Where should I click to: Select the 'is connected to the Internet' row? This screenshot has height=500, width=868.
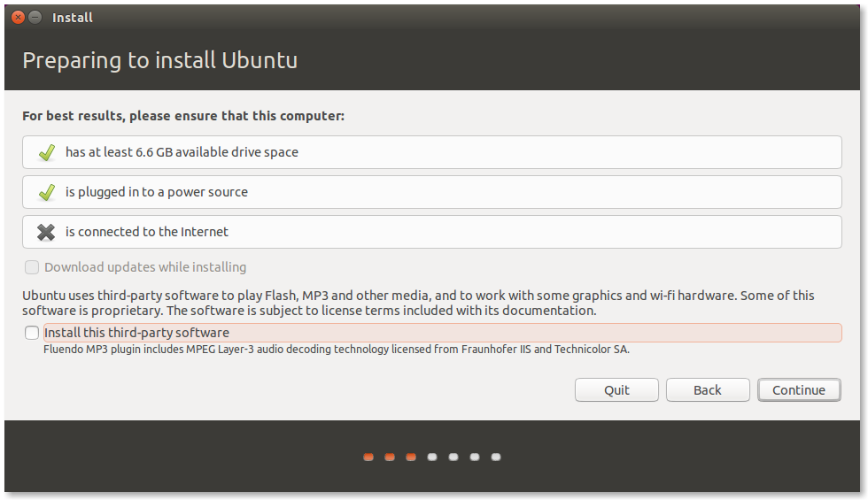coord(431,232)
